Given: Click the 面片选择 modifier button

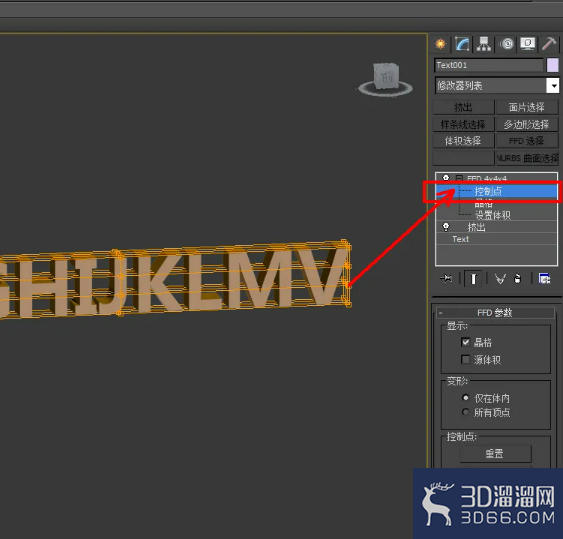Looking at the screenshot, I should [527, 107].
